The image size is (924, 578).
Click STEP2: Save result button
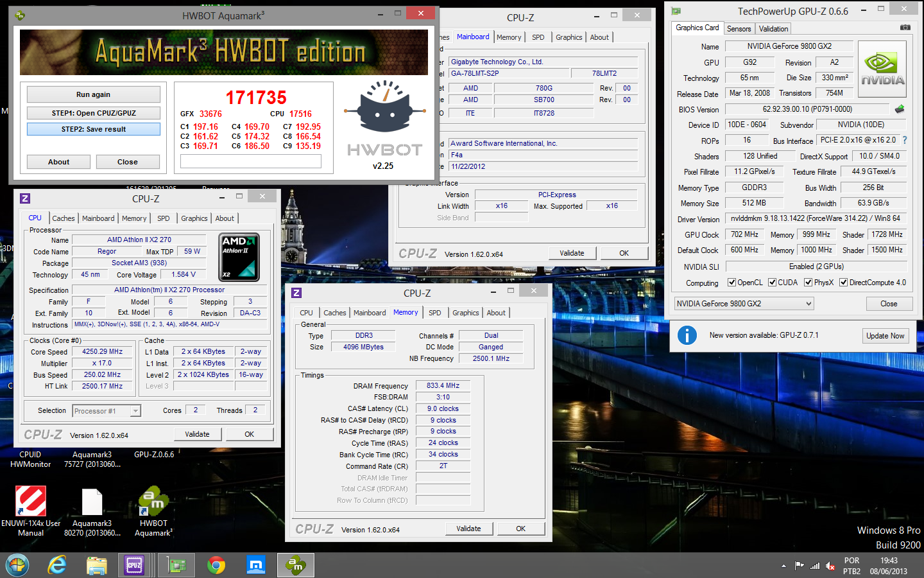point(94,129)
